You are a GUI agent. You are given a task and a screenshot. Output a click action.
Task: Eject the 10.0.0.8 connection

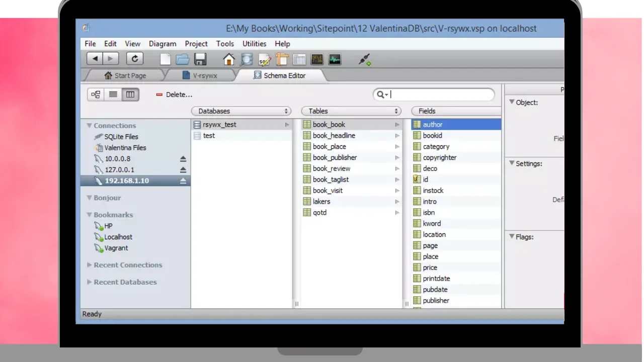(183, 159)
